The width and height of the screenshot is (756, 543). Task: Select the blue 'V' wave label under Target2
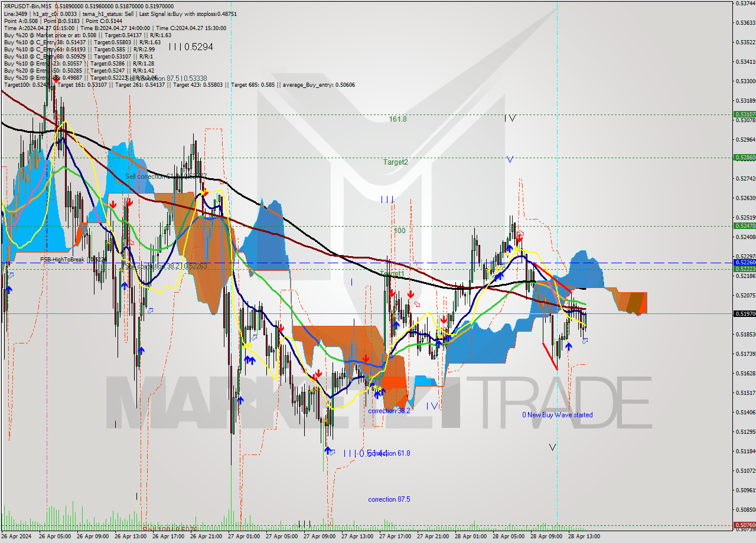[x=510, y=159]
